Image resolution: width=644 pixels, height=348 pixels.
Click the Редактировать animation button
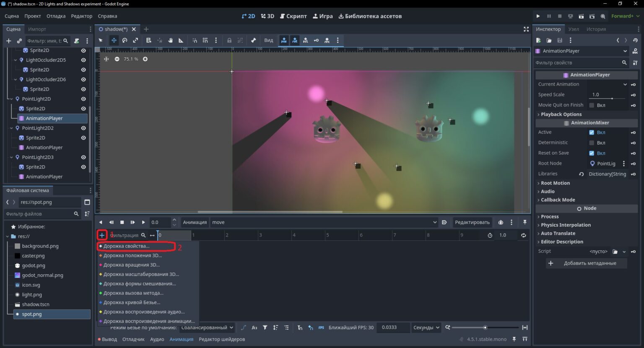(472, 222)
